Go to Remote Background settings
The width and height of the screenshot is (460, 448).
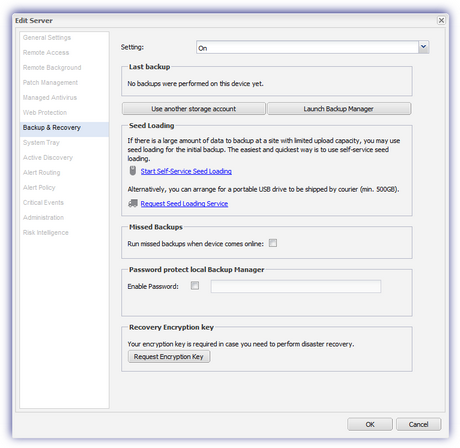52,68
